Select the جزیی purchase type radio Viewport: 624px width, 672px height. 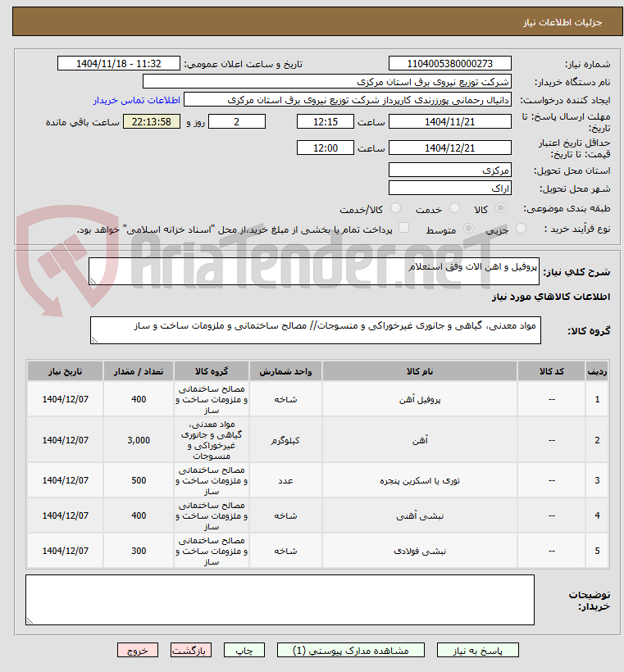521,229
